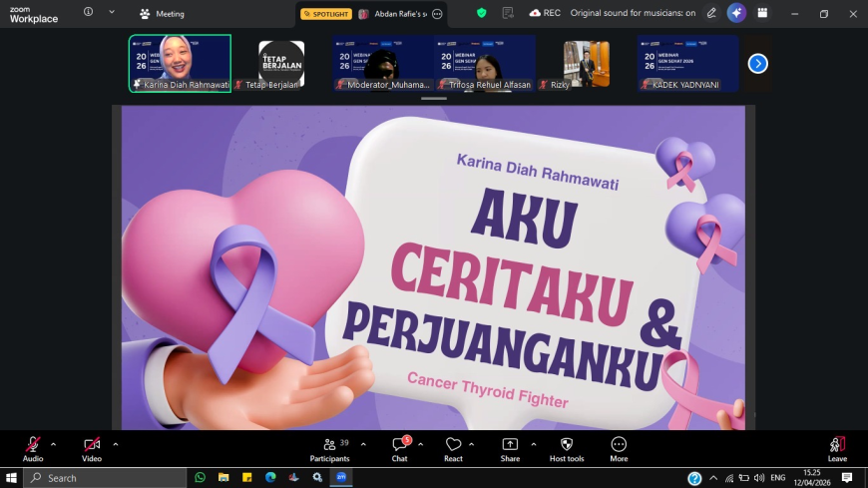The height and width of the screenshot is (488, 868).
Task: Click the green encryption shield icon
Action: [x=482, y=13]
